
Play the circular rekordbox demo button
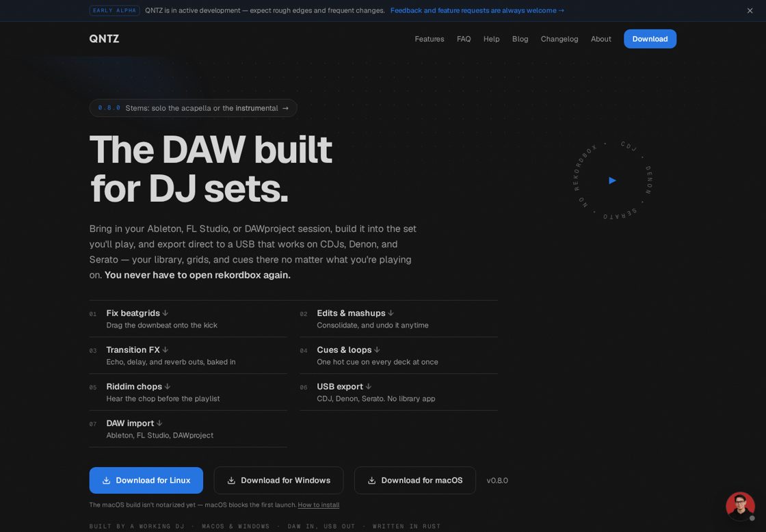pyautogui.click(x=612, y=181)
